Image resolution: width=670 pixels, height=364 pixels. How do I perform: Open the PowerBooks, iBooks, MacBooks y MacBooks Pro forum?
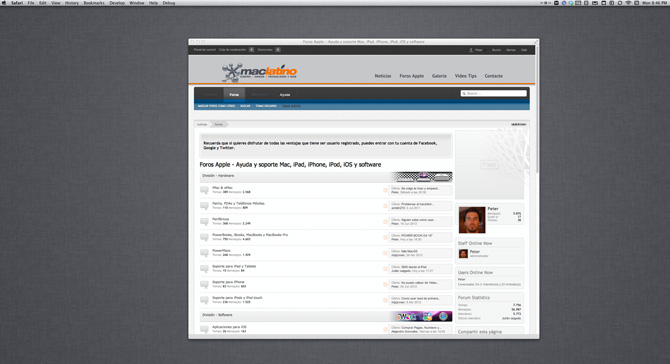(250, 235)
